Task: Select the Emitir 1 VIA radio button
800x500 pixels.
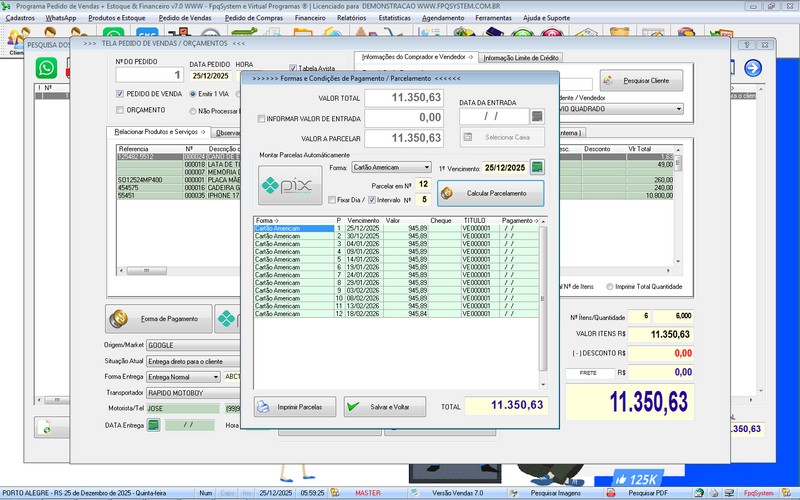Action: click(x=192, y=94)
